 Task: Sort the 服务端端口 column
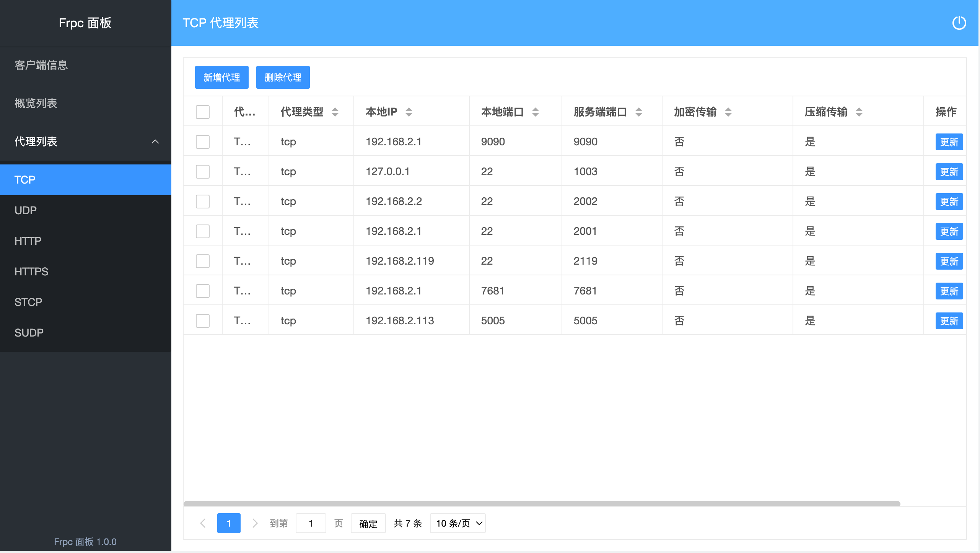point(638,112)
